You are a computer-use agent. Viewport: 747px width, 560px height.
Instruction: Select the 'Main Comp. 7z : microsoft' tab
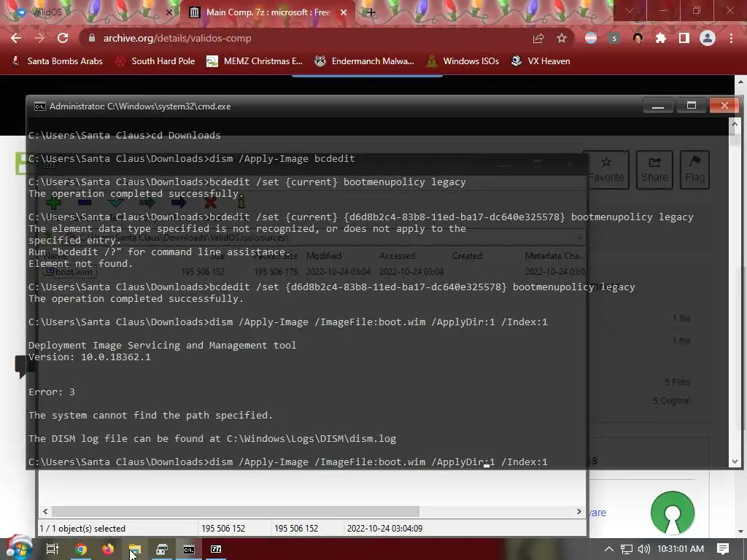pyautogui.click(x=268, y=12)
